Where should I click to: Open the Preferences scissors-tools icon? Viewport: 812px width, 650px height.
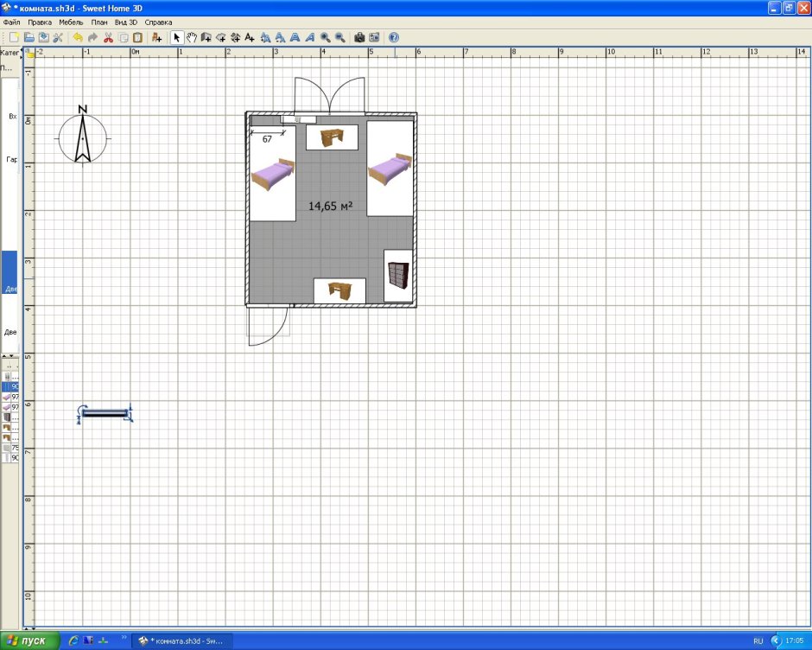58,37
